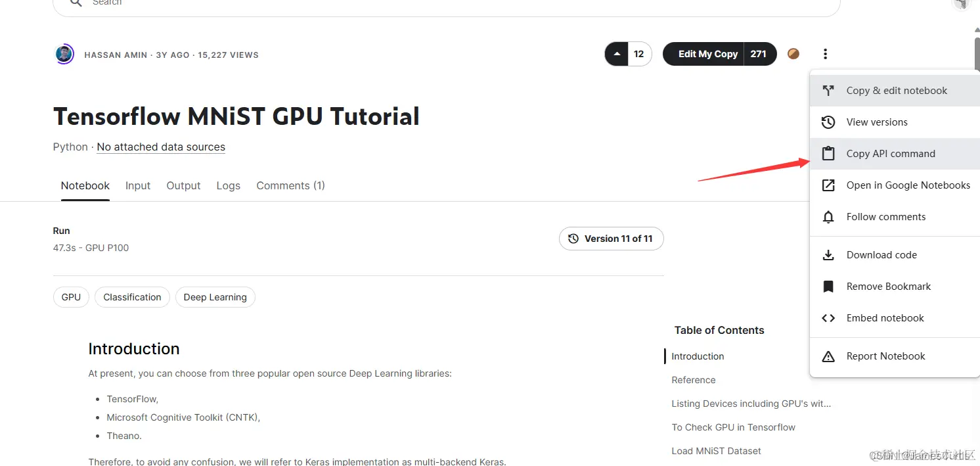
Task: Switch to the Logs tab
Action: (x=229, y=186)
